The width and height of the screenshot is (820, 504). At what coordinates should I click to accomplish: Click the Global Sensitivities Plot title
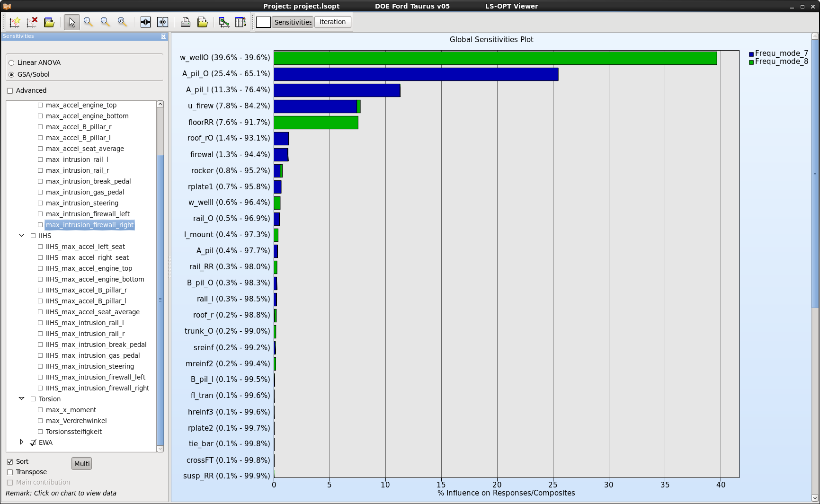491,40
